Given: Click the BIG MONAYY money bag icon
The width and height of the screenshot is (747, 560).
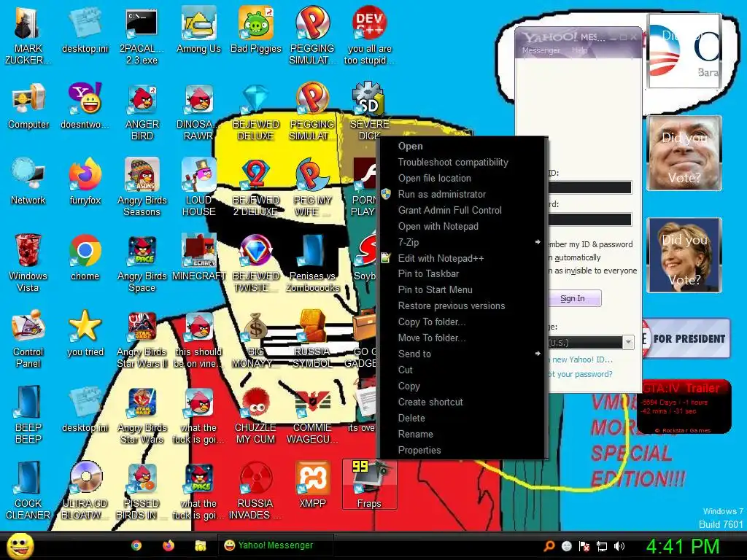Looking at the screenshot, I should 256,339.
